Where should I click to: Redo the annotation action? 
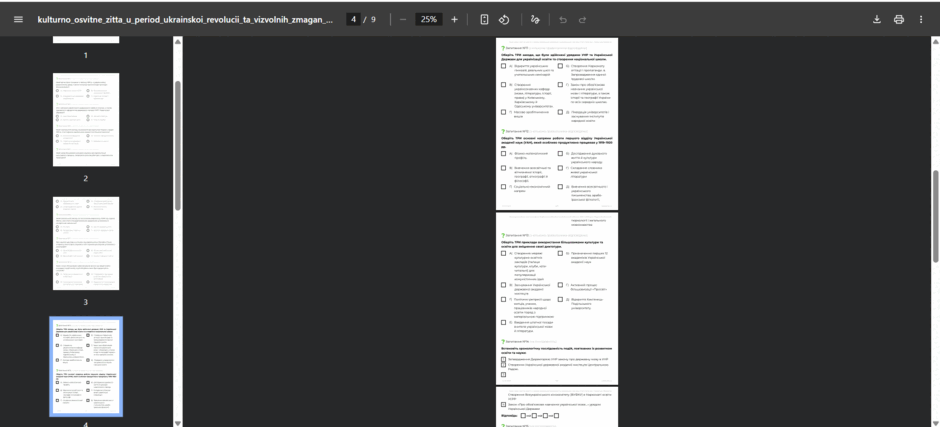(582, 19)
